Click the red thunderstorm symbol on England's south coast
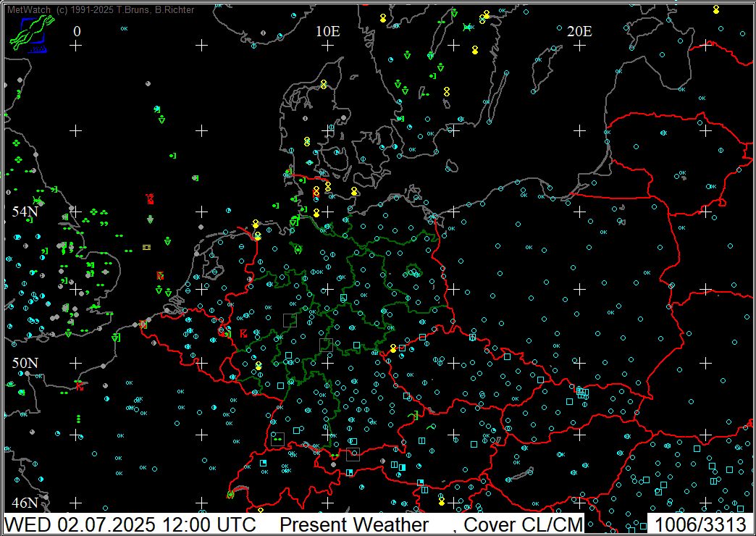 pyautogui.click(x=80, y=385)
